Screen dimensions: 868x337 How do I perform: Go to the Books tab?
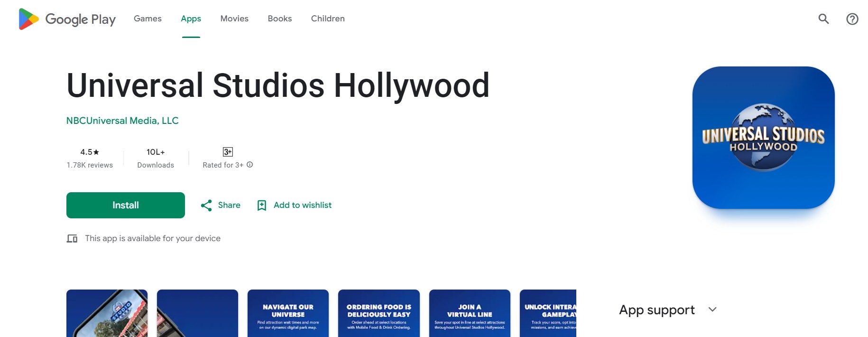click(280, 19)
